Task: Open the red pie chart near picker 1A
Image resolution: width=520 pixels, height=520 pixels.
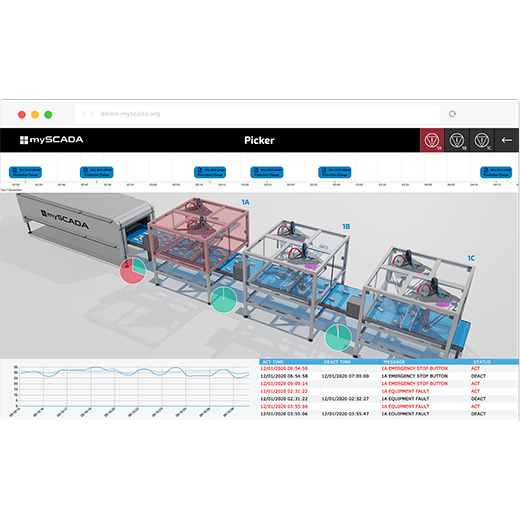Action: 133,271
